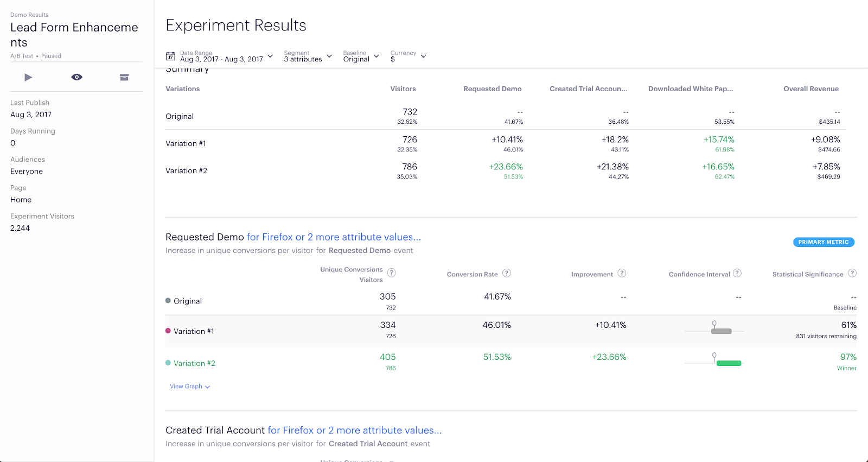Expand View Graph for Requested Demo
The width and height of the screenshot is (868, 462).
pyautogui.click(x=190, y=387)
